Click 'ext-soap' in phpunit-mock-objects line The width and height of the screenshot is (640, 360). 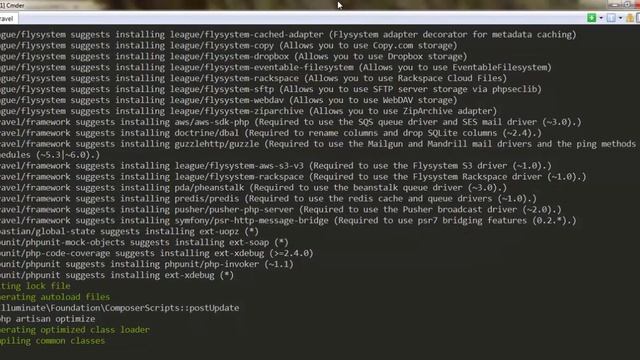click(x=249, y=243)
